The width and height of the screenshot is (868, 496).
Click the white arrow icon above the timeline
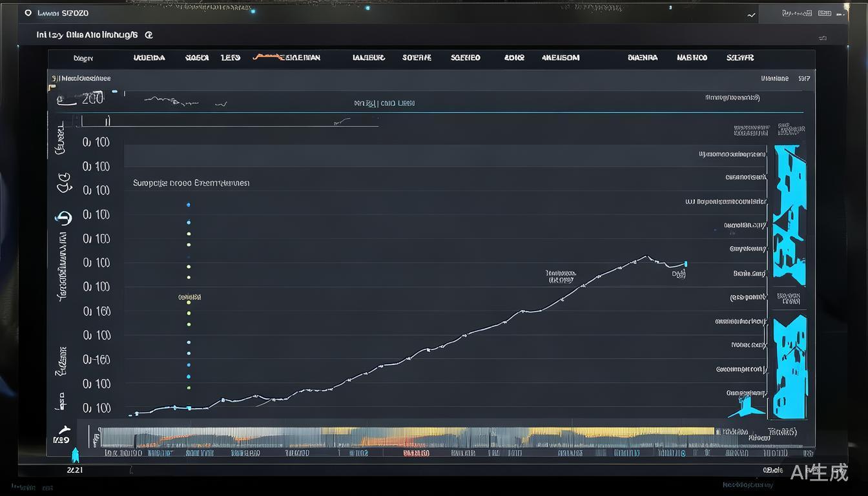click(x=63, y=429)
